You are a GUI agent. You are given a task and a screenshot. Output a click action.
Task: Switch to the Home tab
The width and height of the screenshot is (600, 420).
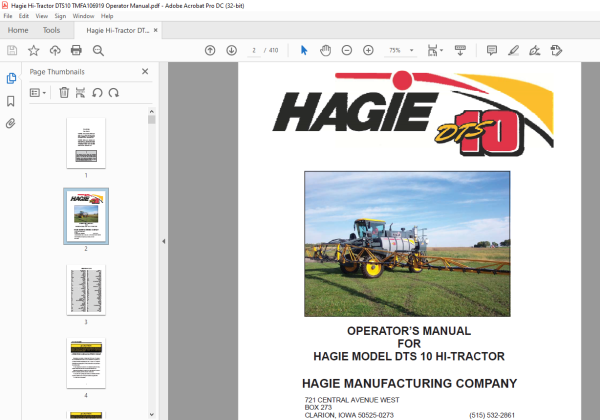click(x=18, y=30)
